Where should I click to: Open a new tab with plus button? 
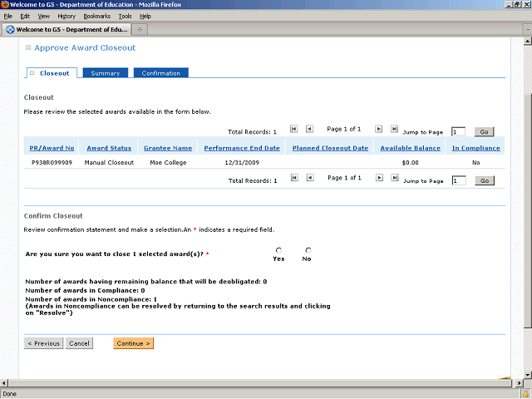pyautogui.click(x=140, y=30)
